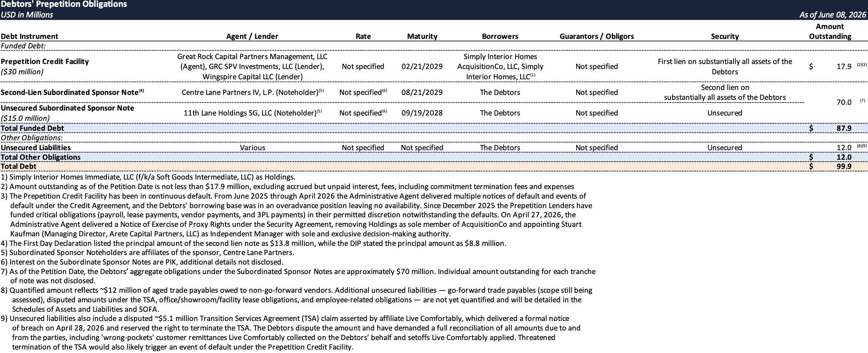The width and height of the screenshot is (868, 353).
Task: Select the Agent / Lender column header
Action: click(252, 36)
